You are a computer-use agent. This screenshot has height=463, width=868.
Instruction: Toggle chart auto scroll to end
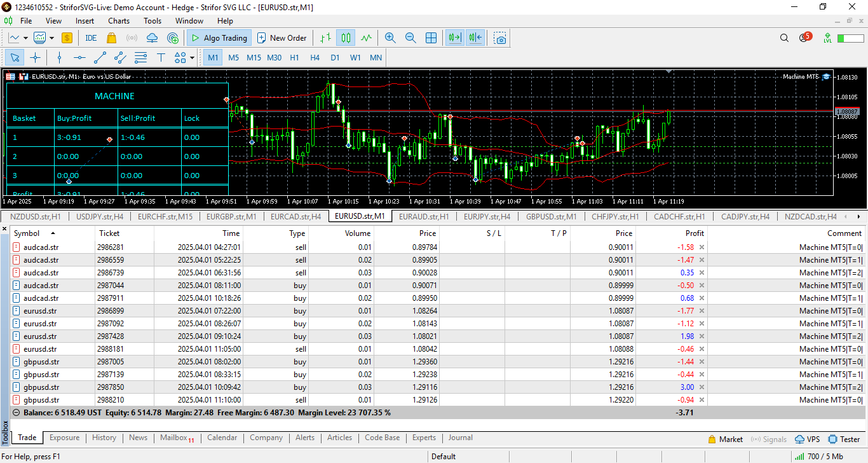click(454, 38)
